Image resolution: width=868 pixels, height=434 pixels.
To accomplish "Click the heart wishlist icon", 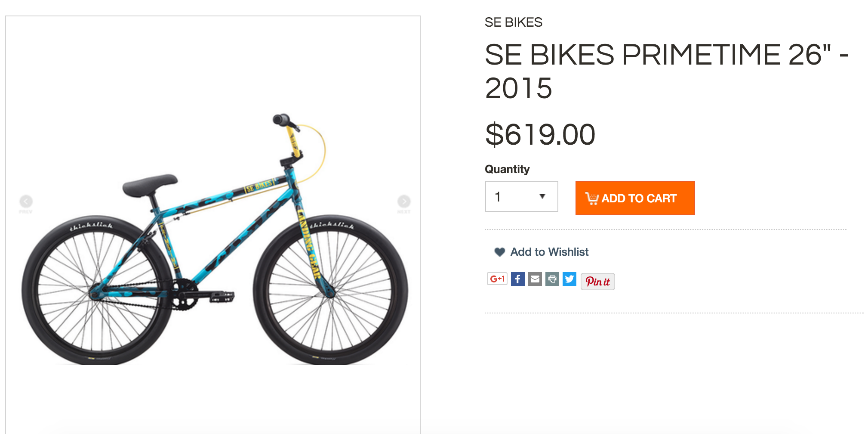I will click(x=499, y=252).
